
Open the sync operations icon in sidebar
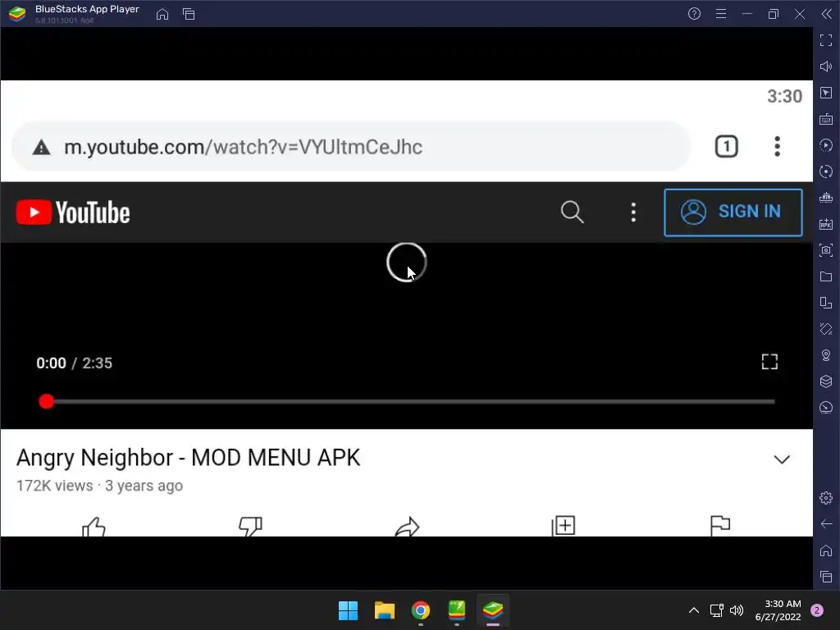click(x=826, y=171)
